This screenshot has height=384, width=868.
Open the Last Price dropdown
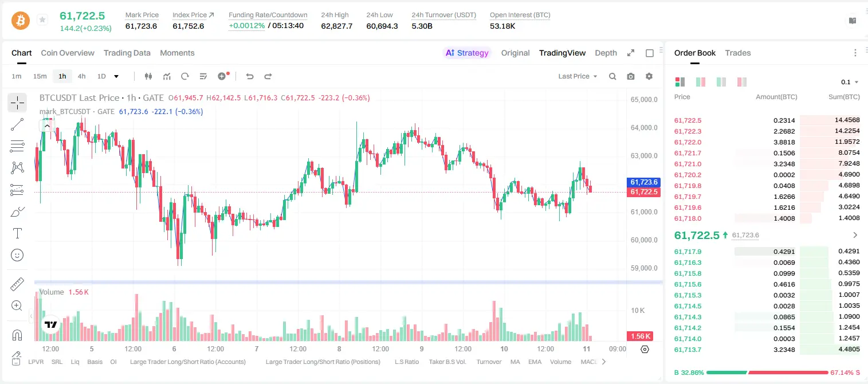578,76
